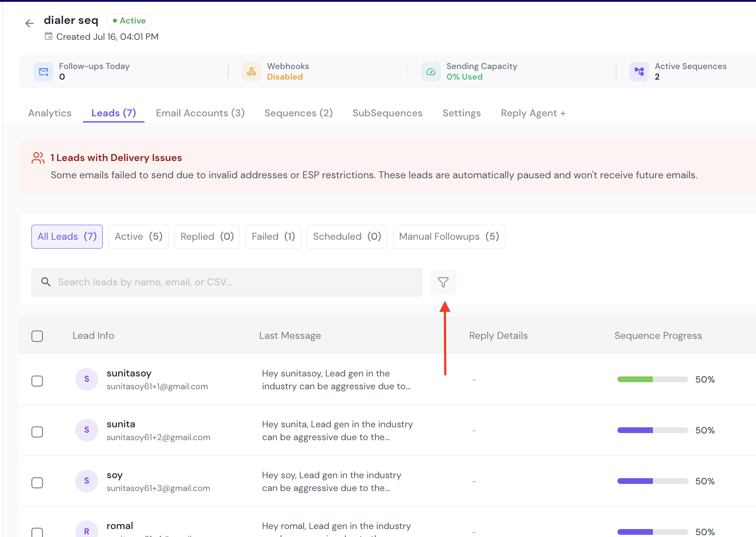The height and width of the screenshot is (537, 756).
Task: Click the sunita avatar circle
Action: [x=87, y=430]
